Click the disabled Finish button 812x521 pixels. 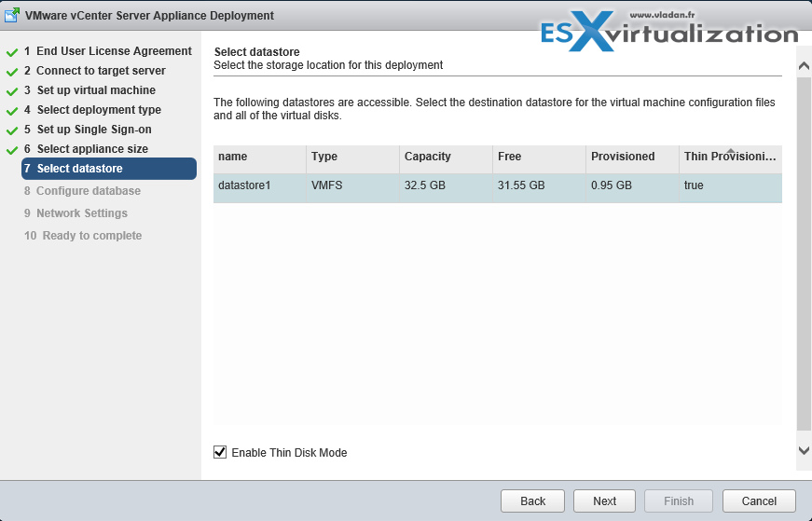coord(679,500)
